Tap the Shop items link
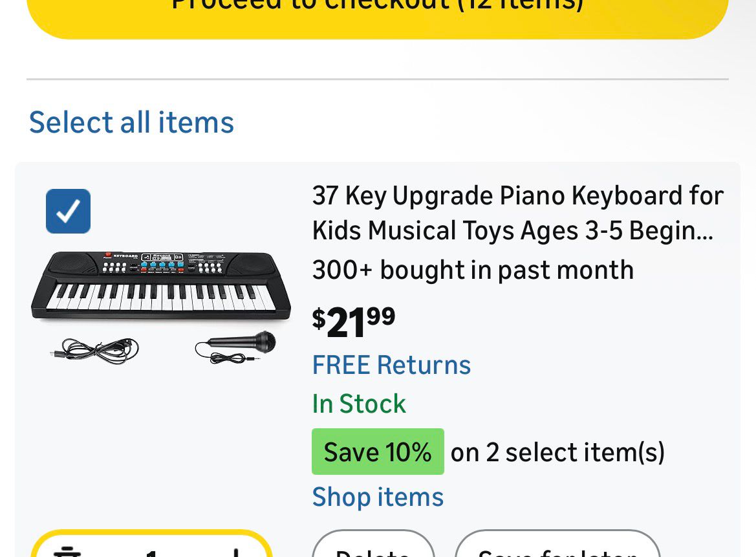 (x=378, y=497)
